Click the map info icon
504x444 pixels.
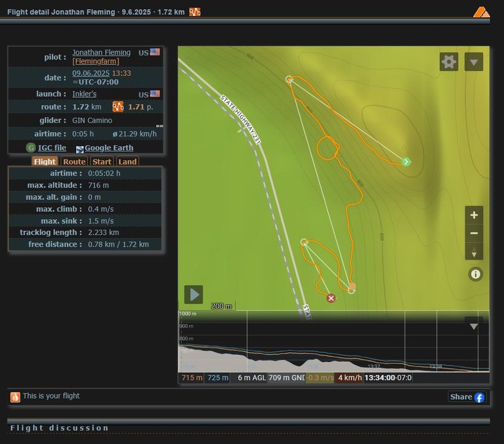point(475,274)
